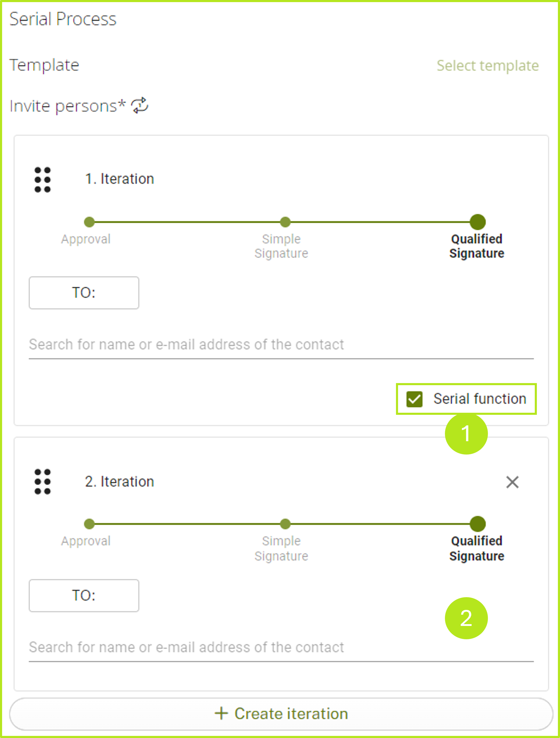This screenshot has height=738, width=560.
Task: Toggle Serial function for 1. Iteration
Action: pos(414,399)
